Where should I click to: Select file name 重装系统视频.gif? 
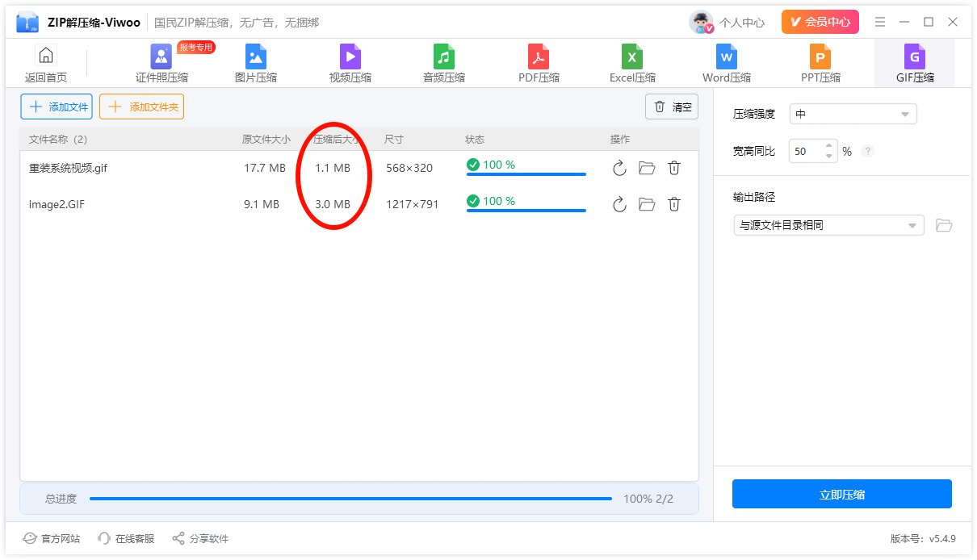point(68,168)
